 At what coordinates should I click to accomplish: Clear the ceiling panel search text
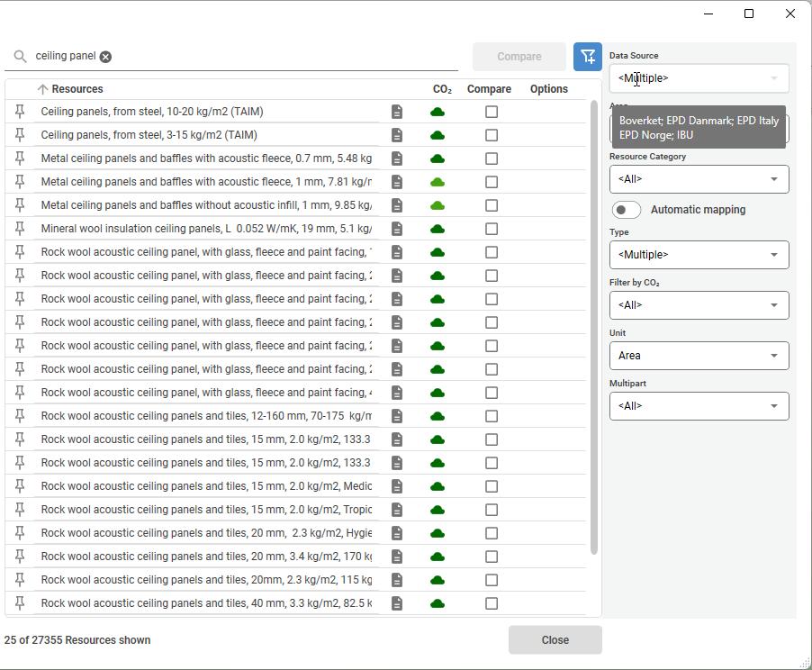pyautogui.click(x=105, y=57)
